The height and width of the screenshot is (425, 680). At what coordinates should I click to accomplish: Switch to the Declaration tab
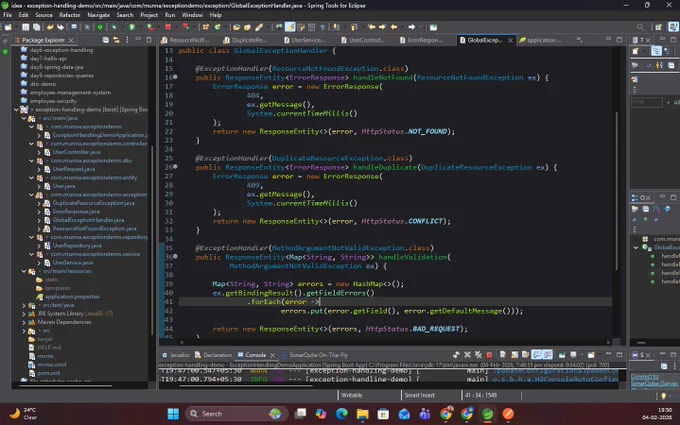(213, 355)
